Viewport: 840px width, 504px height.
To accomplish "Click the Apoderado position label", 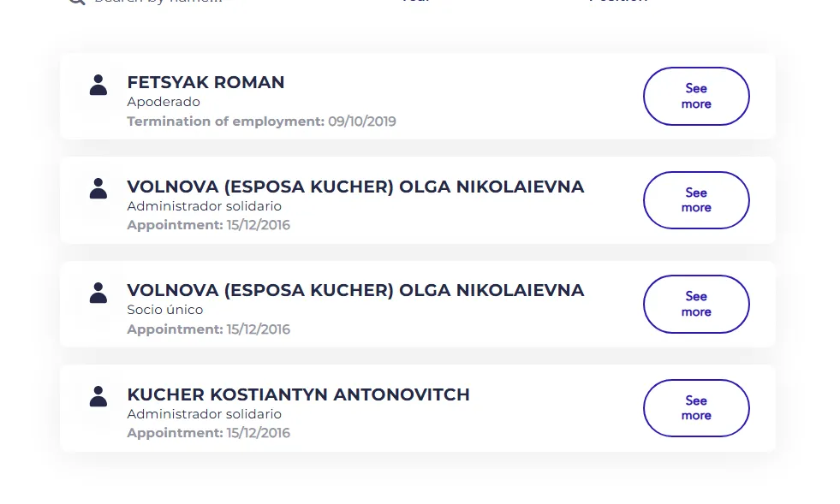I will tap(164, 102).
